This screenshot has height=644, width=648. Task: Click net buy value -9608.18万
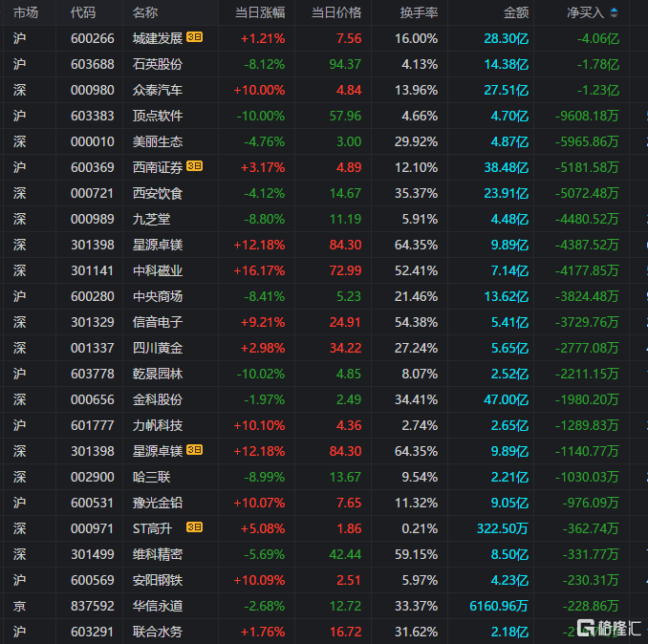point(587,116)
